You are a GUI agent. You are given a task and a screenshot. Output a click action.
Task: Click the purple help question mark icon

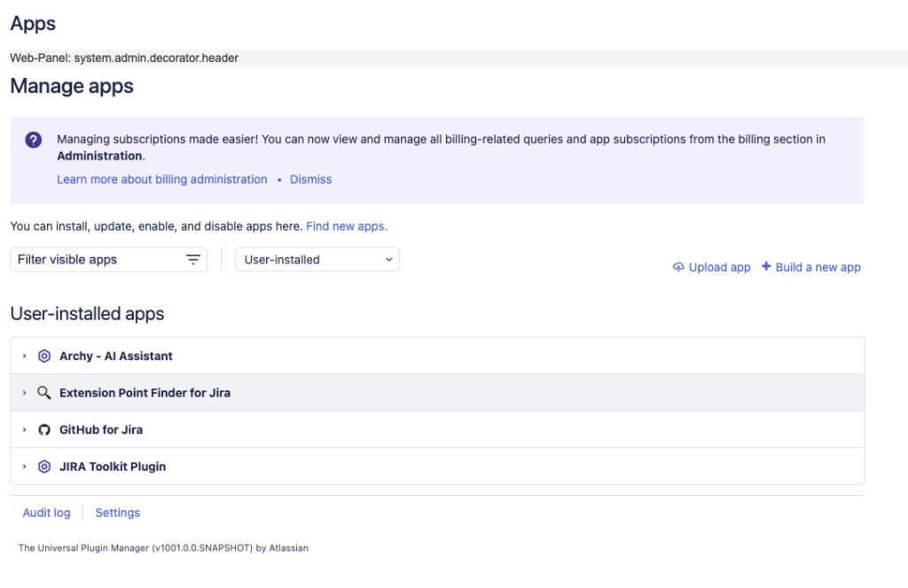coord(34,140)
